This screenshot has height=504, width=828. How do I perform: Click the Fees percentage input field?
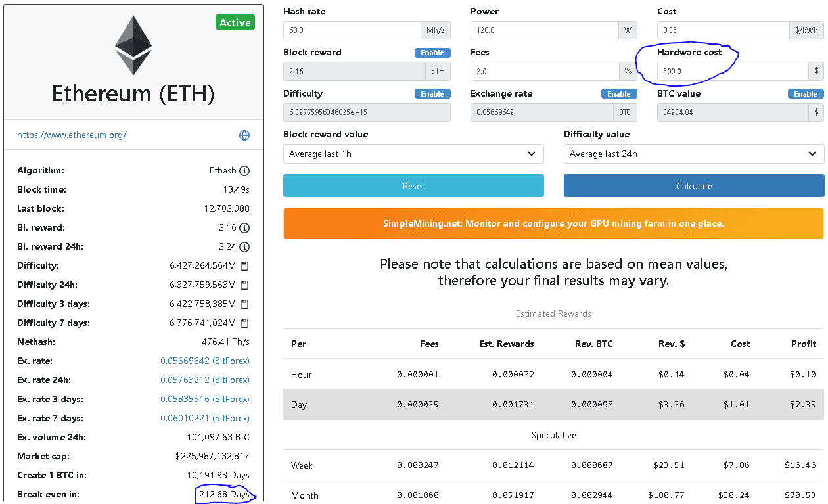544,71
